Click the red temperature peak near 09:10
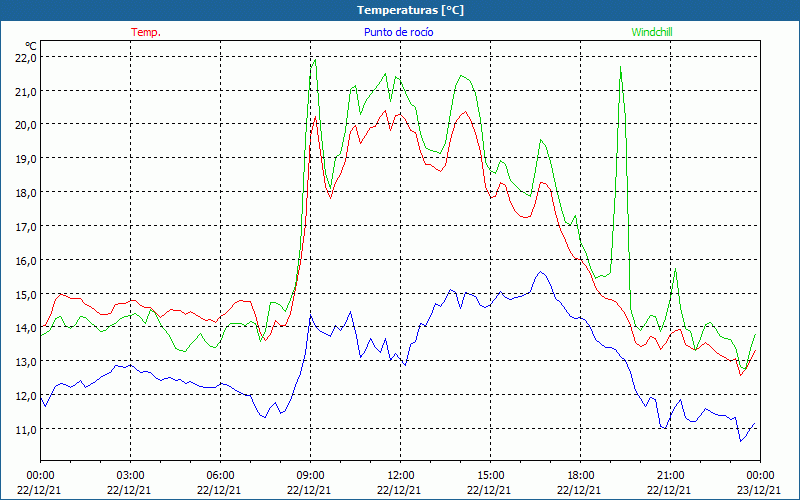 (315, 117)
